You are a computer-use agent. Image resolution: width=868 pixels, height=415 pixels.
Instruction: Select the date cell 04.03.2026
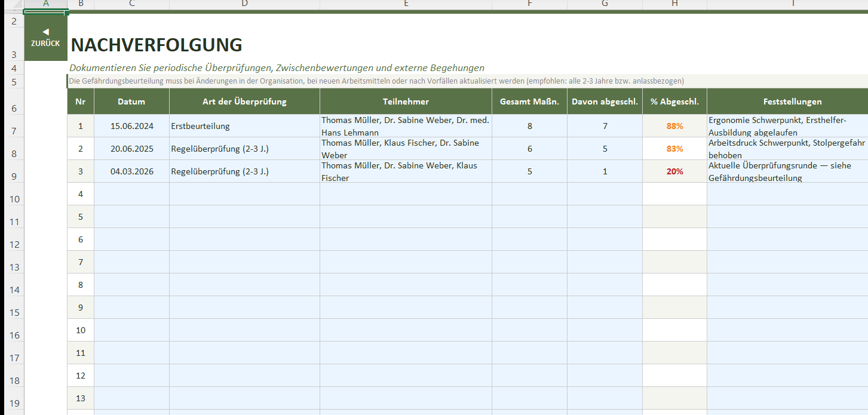(131, 171)
